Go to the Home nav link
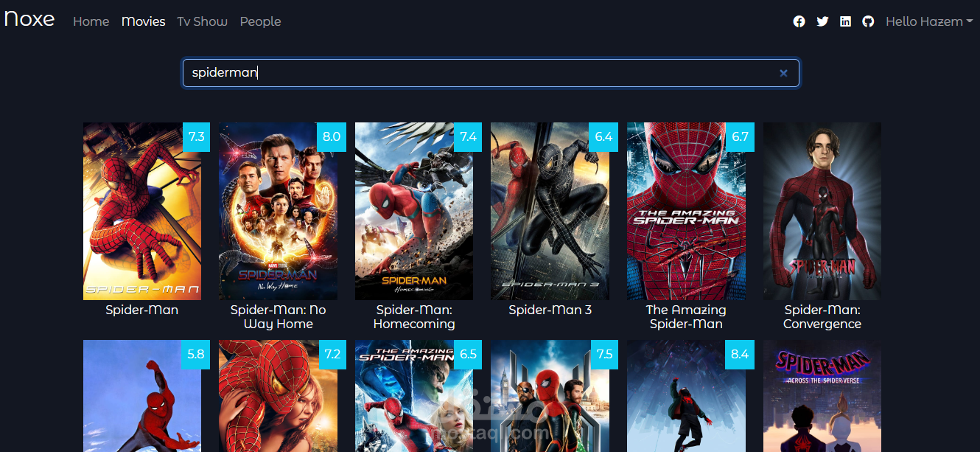980x452 pixels. (x=91, y=21)
